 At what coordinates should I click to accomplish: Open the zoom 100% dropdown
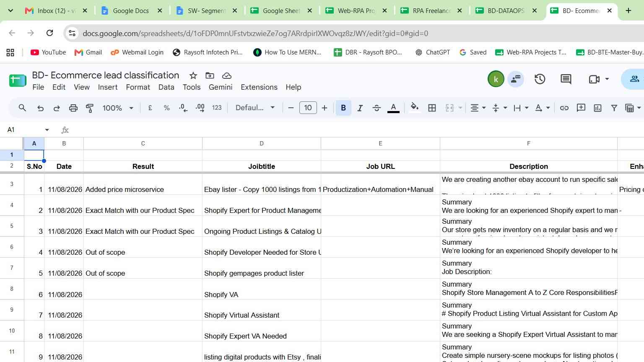click(x=118, y=108)
